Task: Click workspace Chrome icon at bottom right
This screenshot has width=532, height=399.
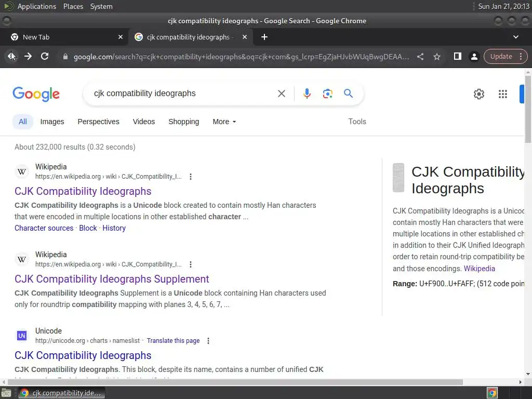Action: pyautogui.click(x=492, y=393)
